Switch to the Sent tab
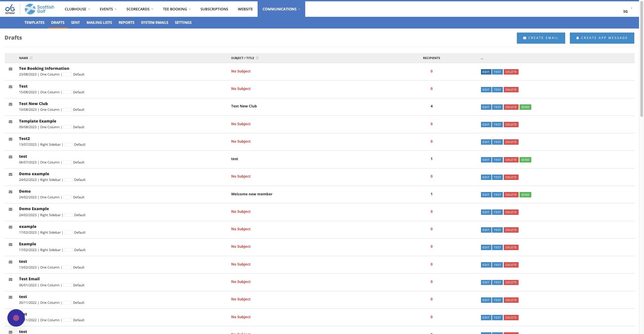 click(75, 22)
